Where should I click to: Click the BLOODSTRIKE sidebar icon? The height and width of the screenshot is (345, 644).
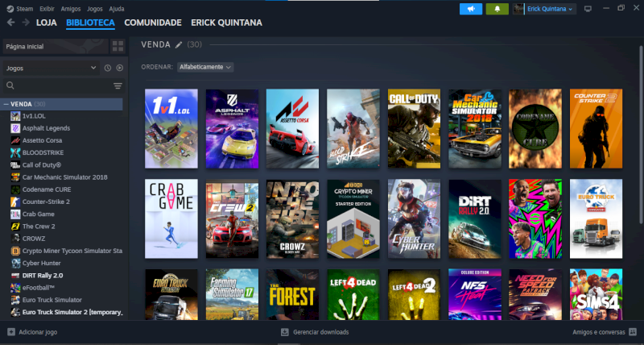click(15, 152)
